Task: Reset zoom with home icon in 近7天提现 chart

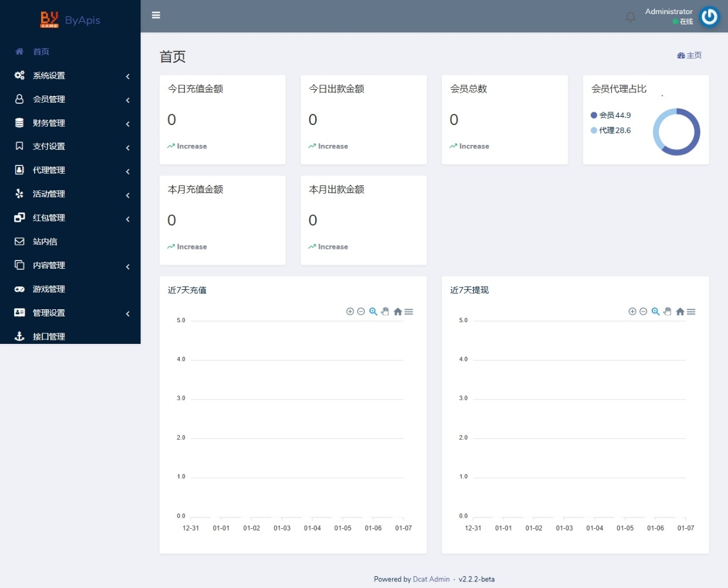Action: click(680, 312)
